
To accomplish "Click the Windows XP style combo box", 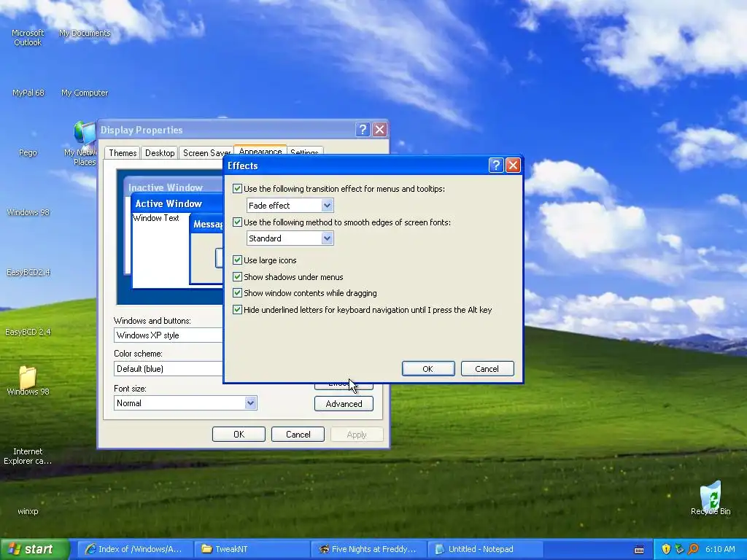I will (x=169, y=335).
